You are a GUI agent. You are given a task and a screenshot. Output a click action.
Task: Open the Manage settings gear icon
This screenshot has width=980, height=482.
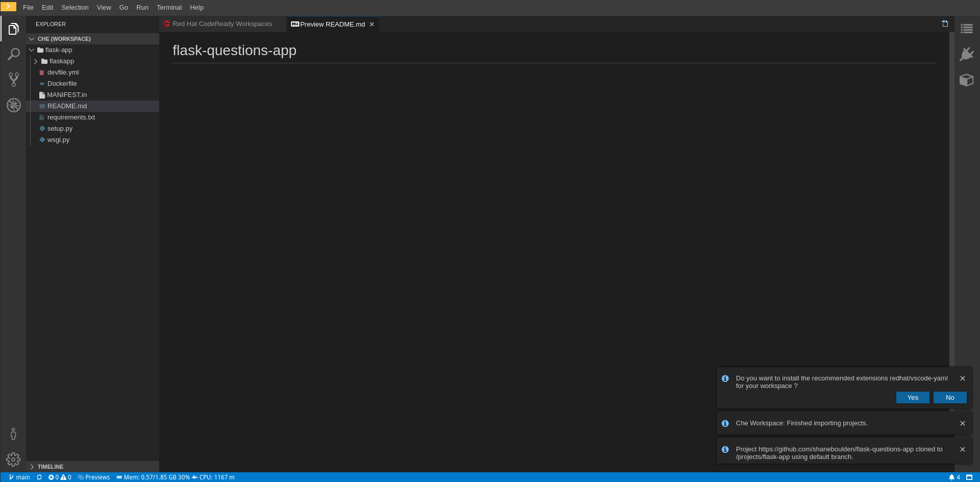pos(13,460)
